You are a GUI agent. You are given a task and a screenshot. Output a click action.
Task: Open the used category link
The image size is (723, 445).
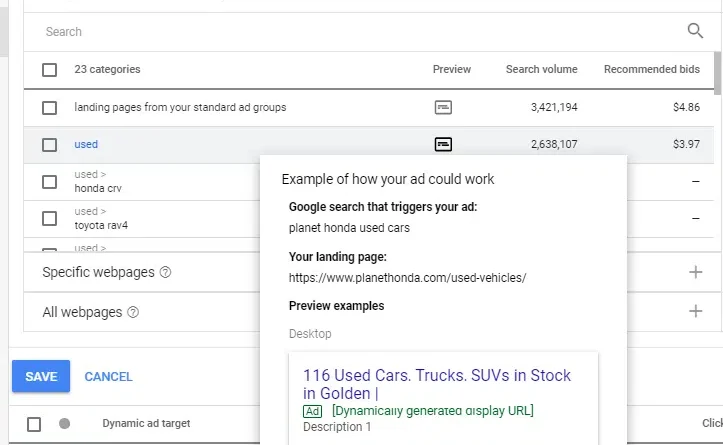click(86, 144)
